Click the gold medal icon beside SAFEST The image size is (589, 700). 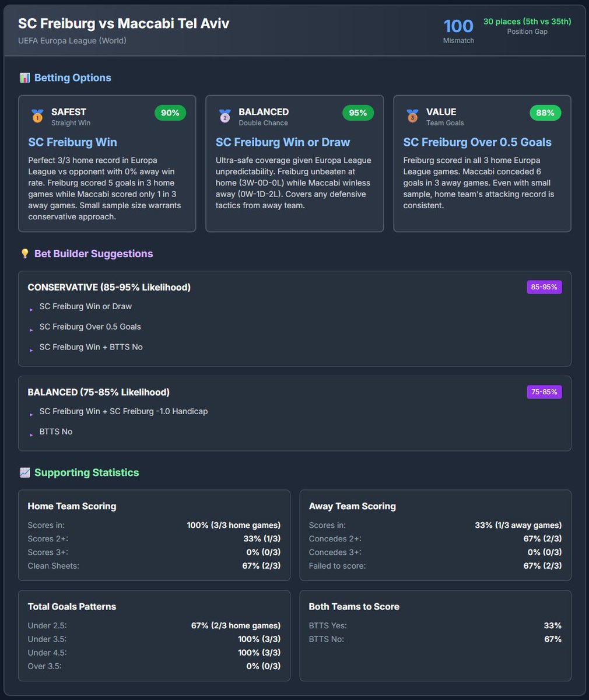[37, 116]
